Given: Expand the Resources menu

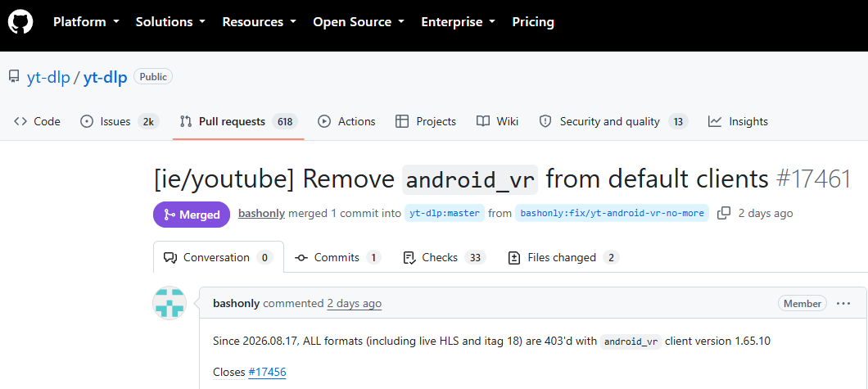Looking at the screenshot, I should pyautogui.click(x=259, y=22).
